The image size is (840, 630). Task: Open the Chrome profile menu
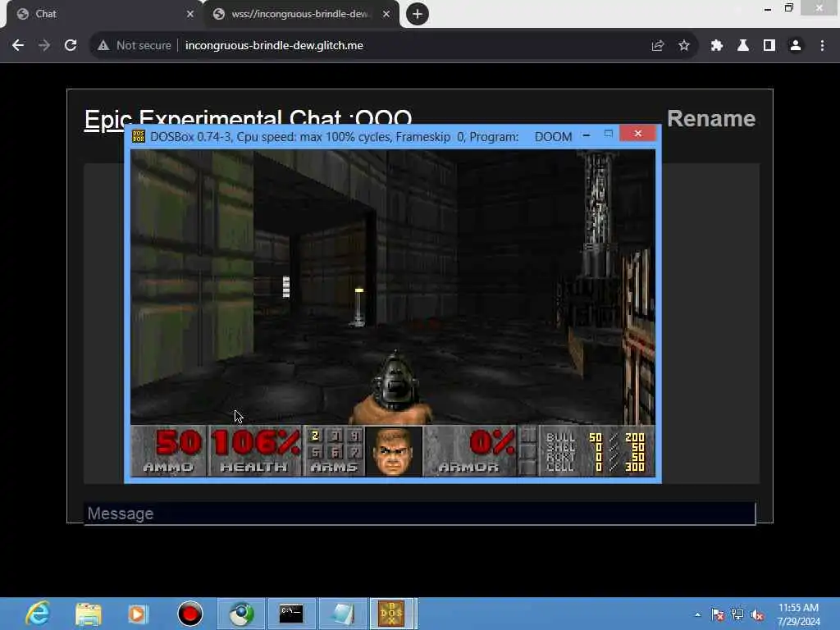(796, 46)
